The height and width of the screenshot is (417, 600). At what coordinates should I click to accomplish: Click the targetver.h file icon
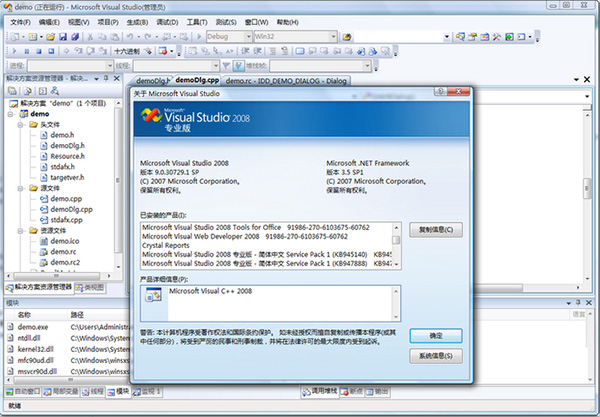42,177
